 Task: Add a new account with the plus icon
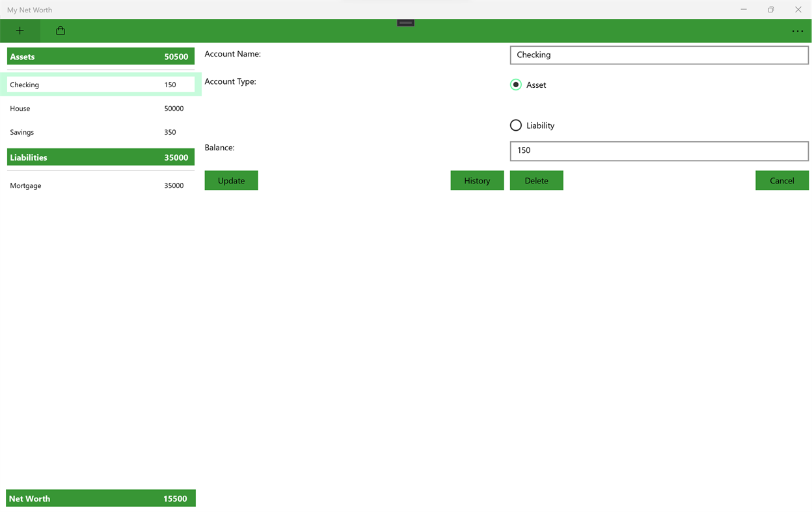click(x=20, y=31)
